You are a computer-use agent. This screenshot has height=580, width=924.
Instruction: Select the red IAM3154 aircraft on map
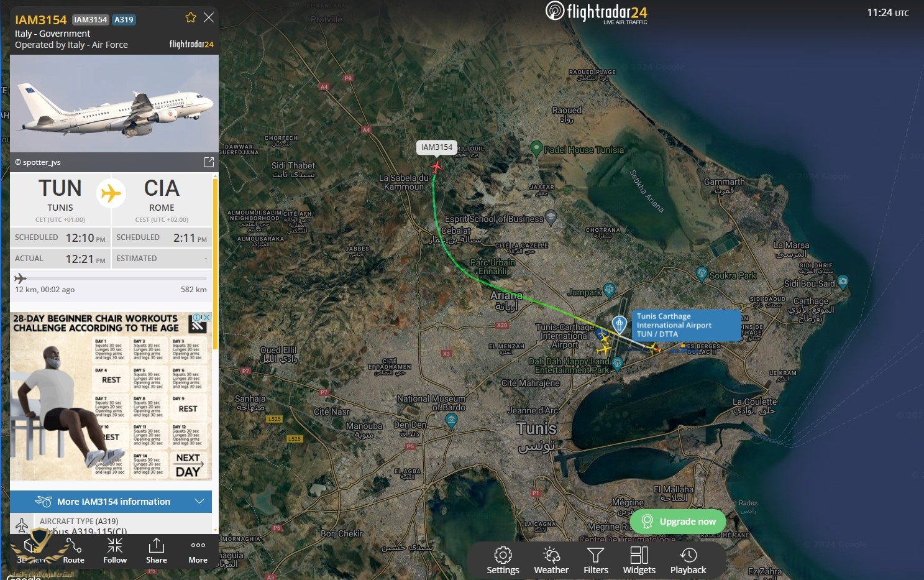click(436, 167)
